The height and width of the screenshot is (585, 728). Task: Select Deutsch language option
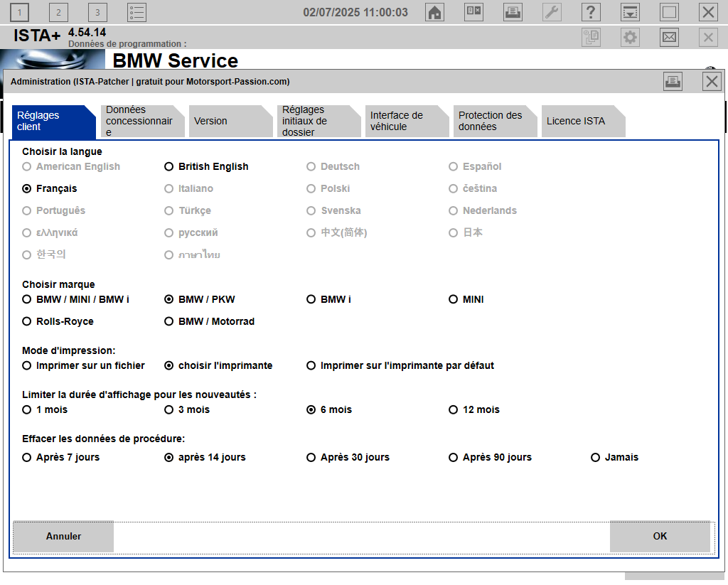click(333, 166)
